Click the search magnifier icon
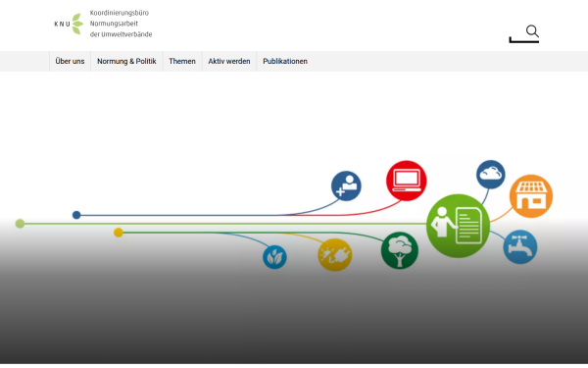 532,31
